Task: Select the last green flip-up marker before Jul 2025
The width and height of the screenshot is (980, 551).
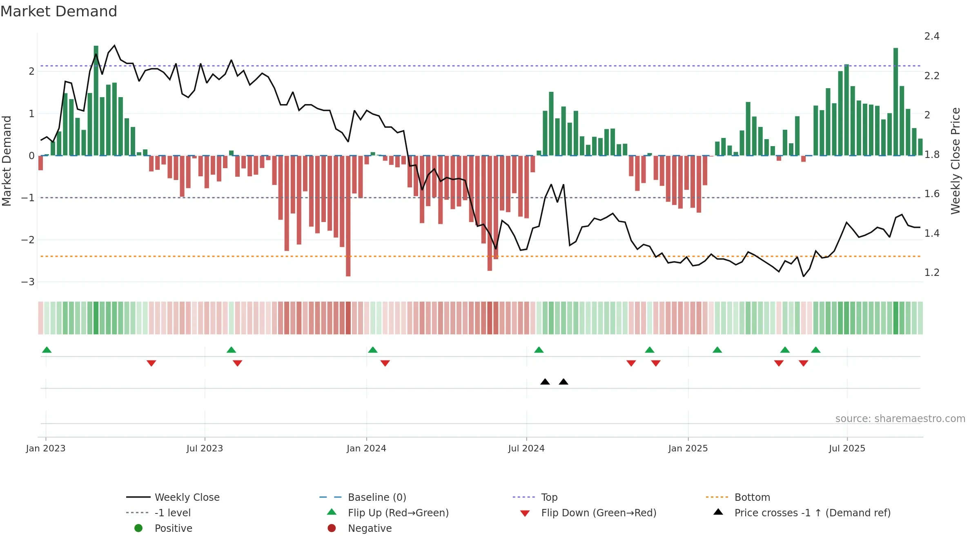Action: tap(816, 350)
